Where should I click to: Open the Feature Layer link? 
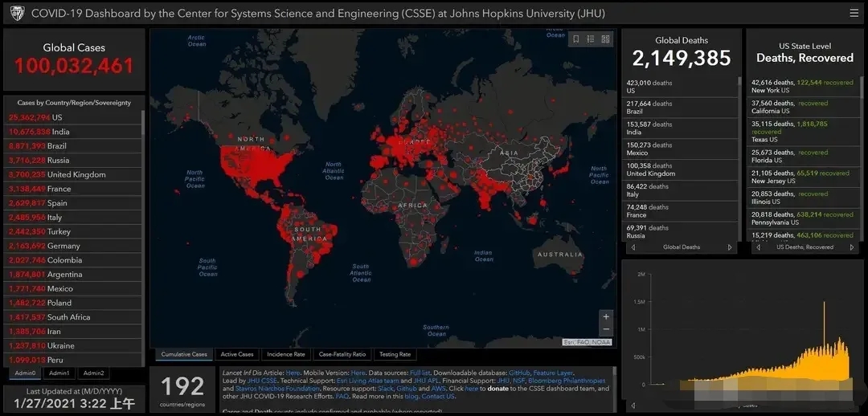[x=553, y=373]
